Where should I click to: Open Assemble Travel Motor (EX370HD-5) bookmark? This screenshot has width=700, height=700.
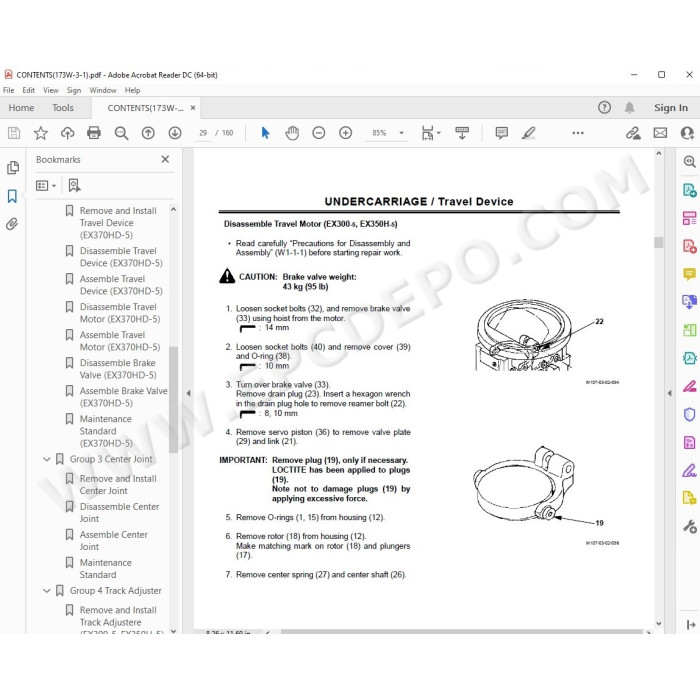click(x=120, y=341)
